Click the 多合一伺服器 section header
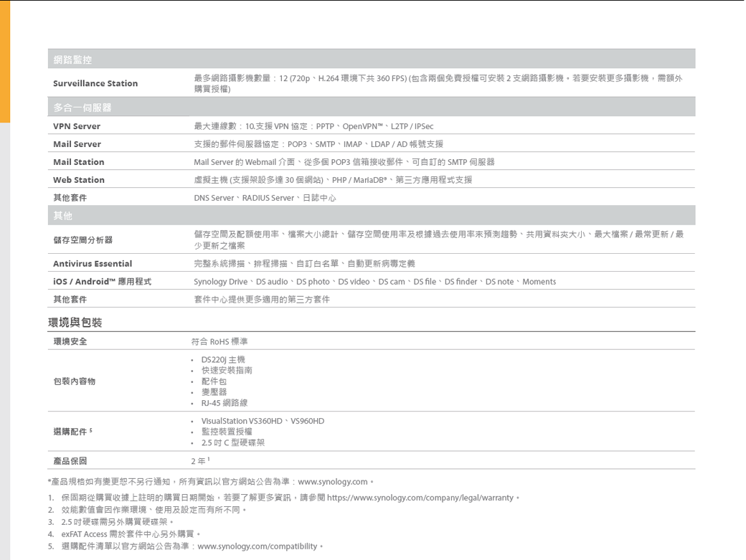Image resolution: width=746 pixels, height=560 pixels. 82,108
